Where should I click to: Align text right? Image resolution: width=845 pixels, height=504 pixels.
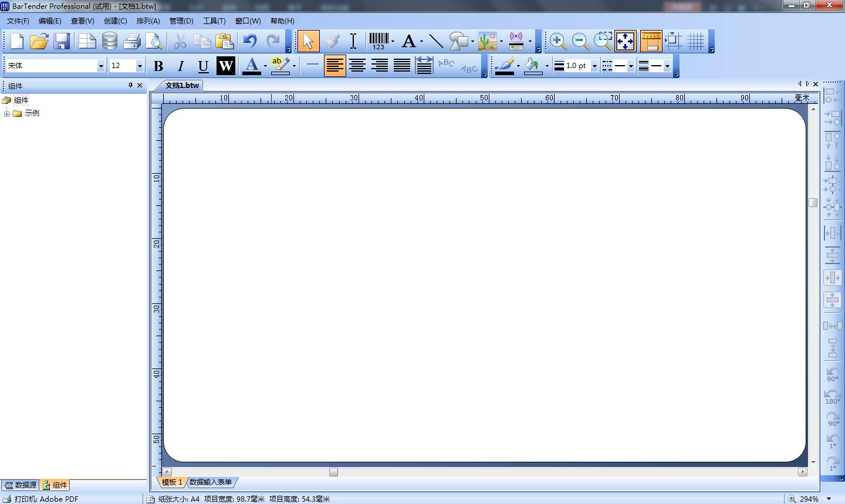pyautogui.click(x=380, y=66)
